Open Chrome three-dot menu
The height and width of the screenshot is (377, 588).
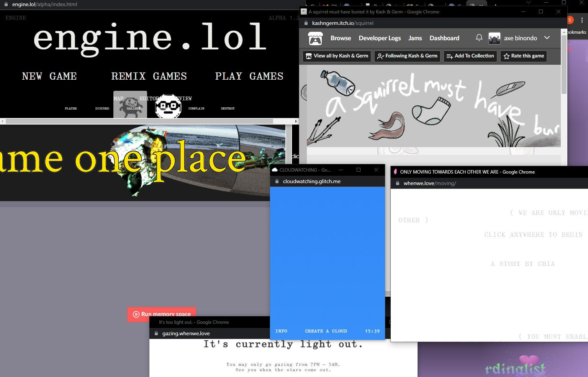pyautogui.click(x=582, y=20)
